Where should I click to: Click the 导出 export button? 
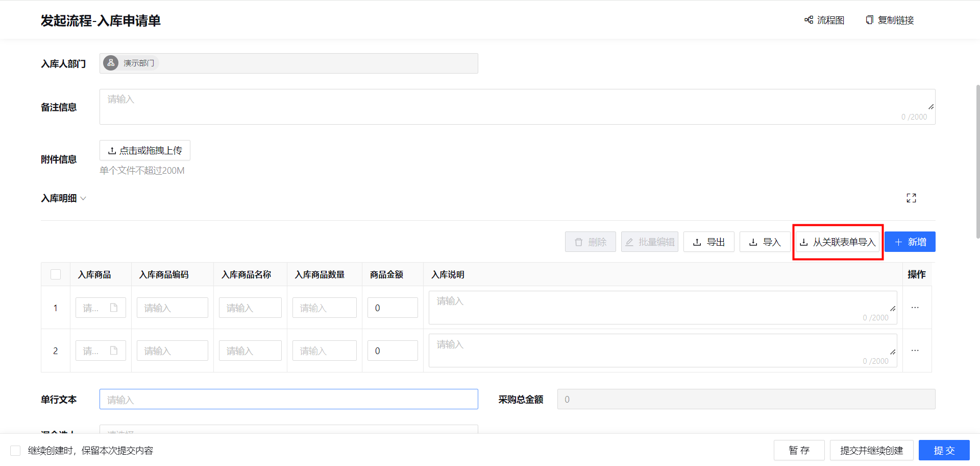coord(709,242)
